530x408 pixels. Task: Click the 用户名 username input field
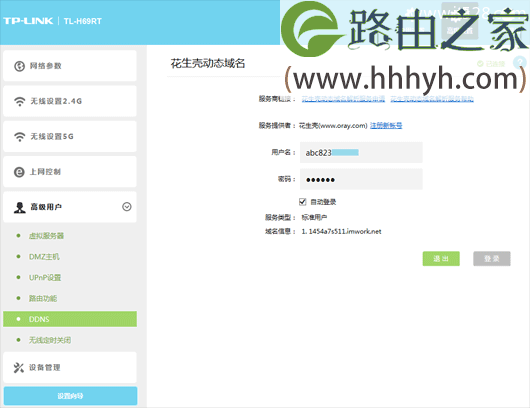[361, 152]
